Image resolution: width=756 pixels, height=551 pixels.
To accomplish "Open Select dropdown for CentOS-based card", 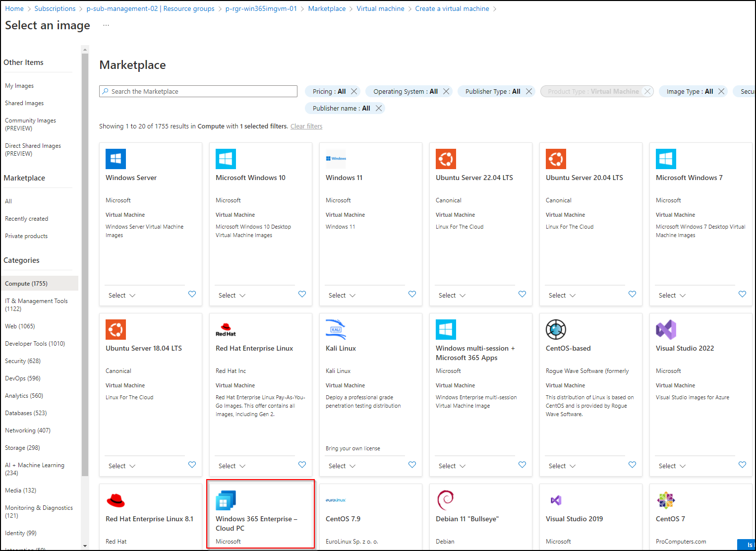I will (x=562, y=466).
